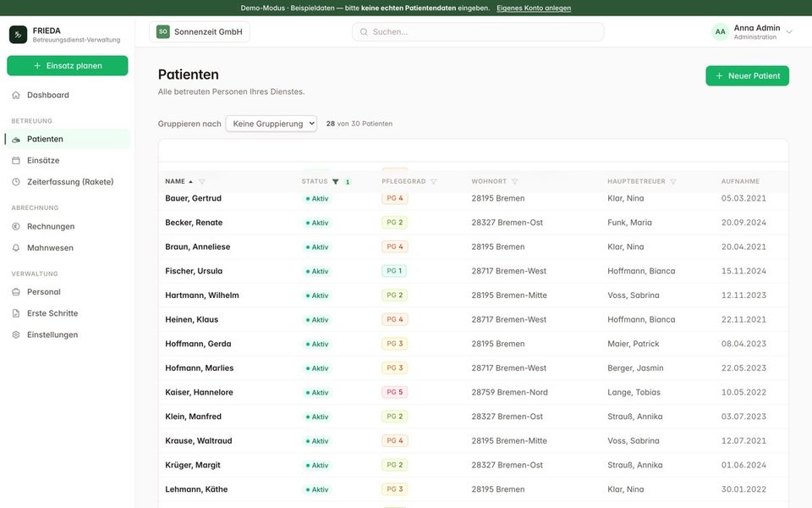
Task: Select patient name Heinen, Klaus
Action: point(192,319)
